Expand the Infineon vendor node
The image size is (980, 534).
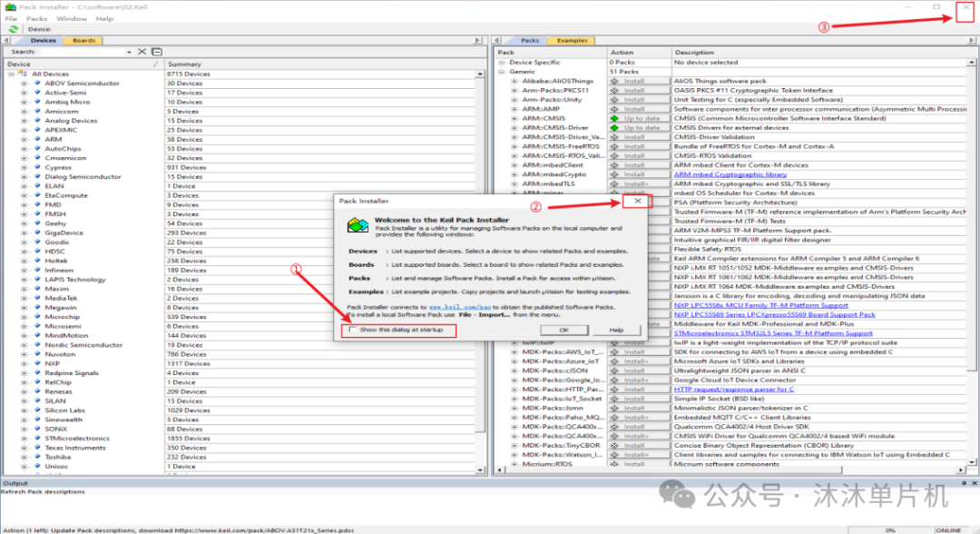pyautogui.click(x=24, y=270)
